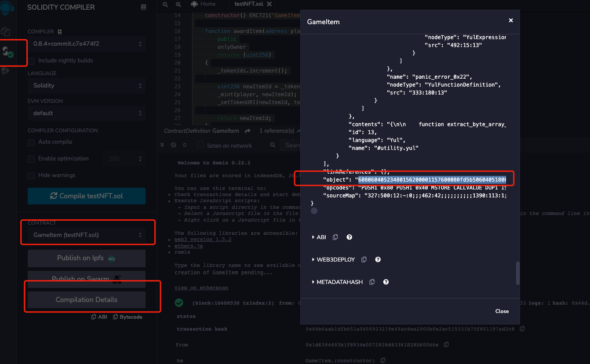This screenshot has width=590, height=364.
Task: Copy ABI from the compiler panel
Action: point(99,317)
